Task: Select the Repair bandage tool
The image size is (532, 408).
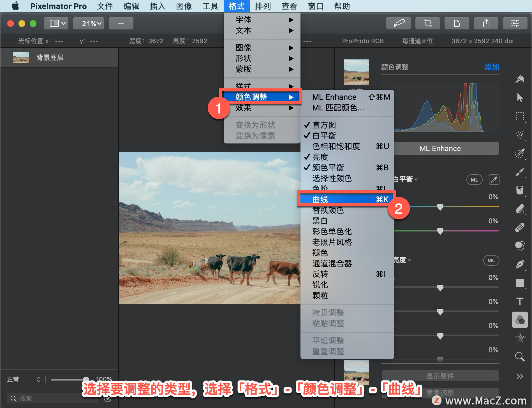Action: (520, 227)
